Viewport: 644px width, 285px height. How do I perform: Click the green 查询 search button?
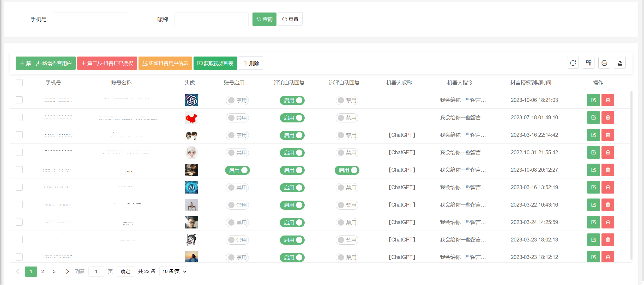264,19
